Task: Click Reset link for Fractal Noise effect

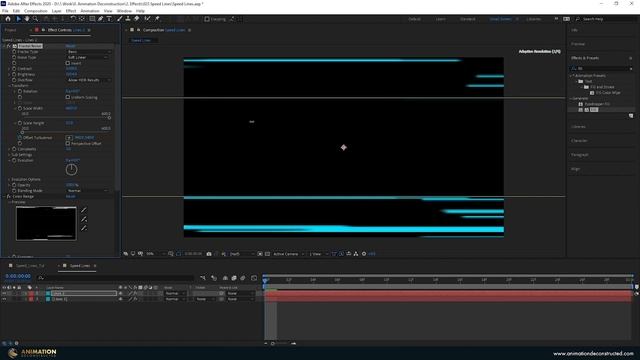Action: point(71,46)
